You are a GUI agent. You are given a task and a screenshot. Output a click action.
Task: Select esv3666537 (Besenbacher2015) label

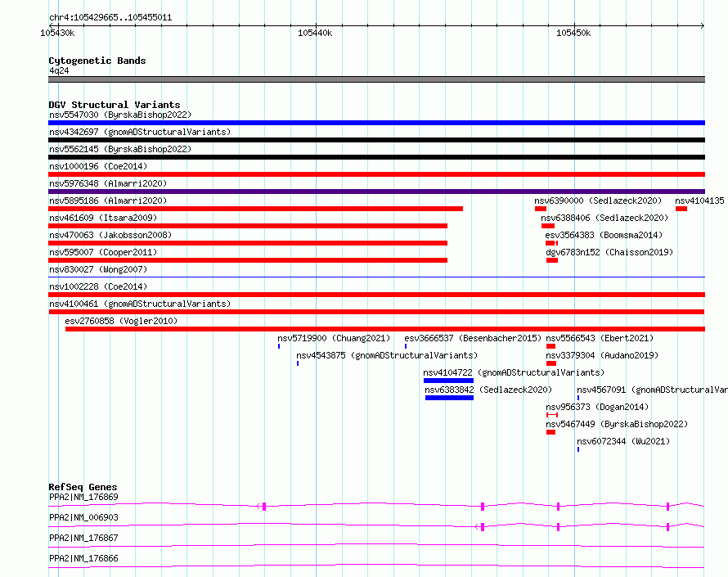[473, 338]
